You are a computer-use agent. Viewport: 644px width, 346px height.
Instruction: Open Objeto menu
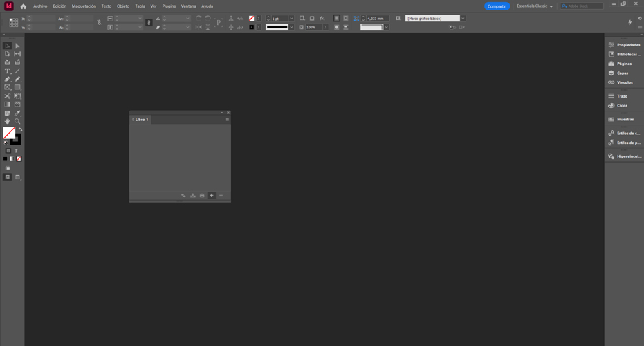[x=123, y=6]
